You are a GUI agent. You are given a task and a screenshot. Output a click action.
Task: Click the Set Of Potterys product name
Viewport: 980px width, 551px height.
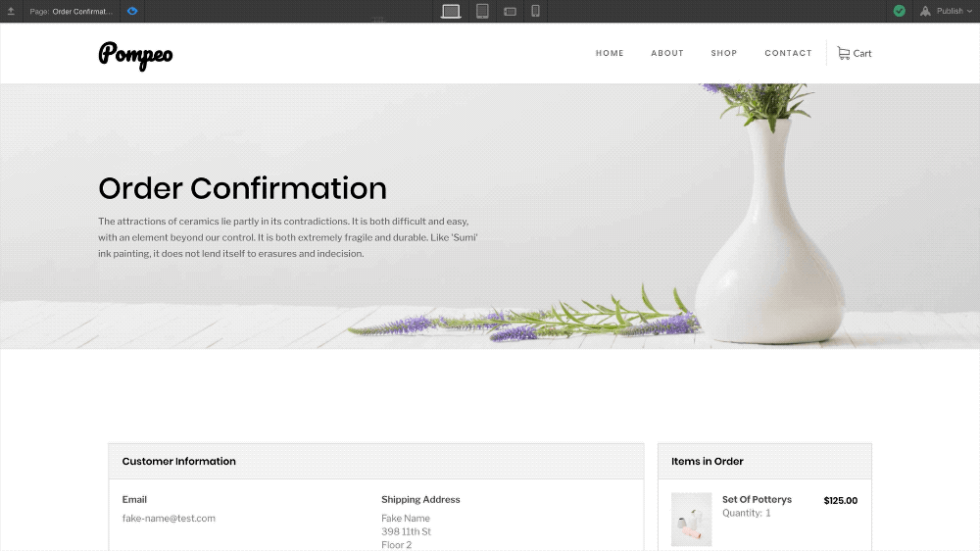coord(757,499)
